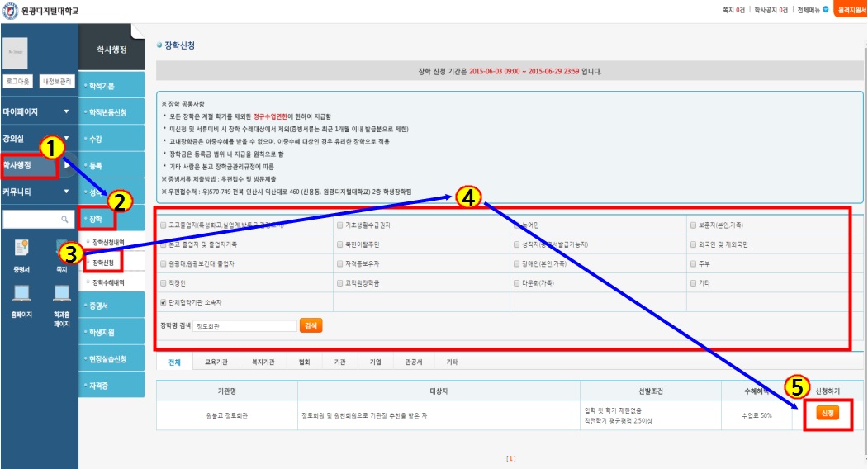The width and height of the screenshot is (868, 469).
Task: Click the 수업료 50% table cell
Action: pyautogui.click(x=757, y=415)
